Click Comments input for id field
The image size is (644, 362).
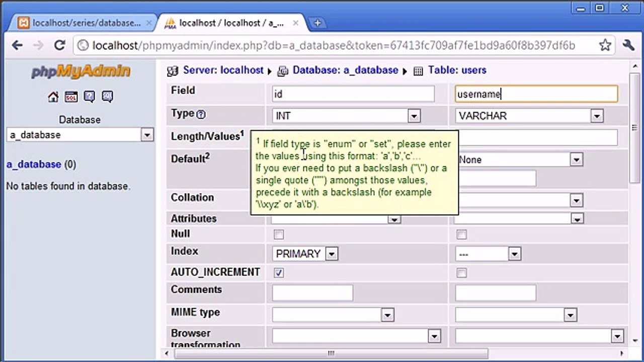[x=312, y=293]
